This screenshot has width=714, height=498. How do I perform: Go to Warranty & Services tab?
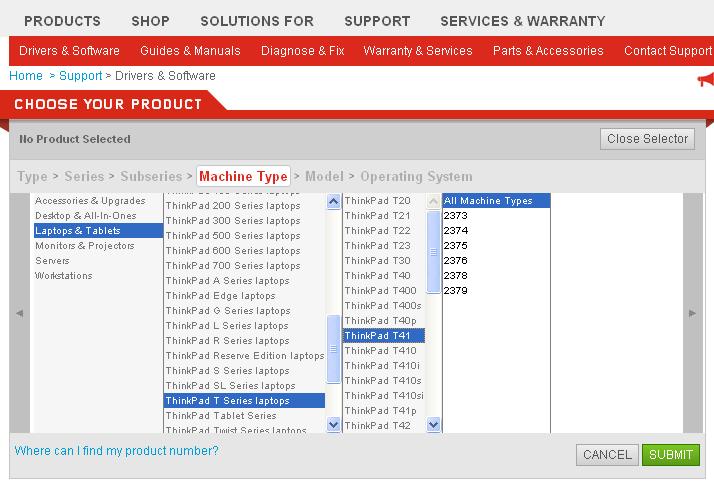[x=418, y=51]
